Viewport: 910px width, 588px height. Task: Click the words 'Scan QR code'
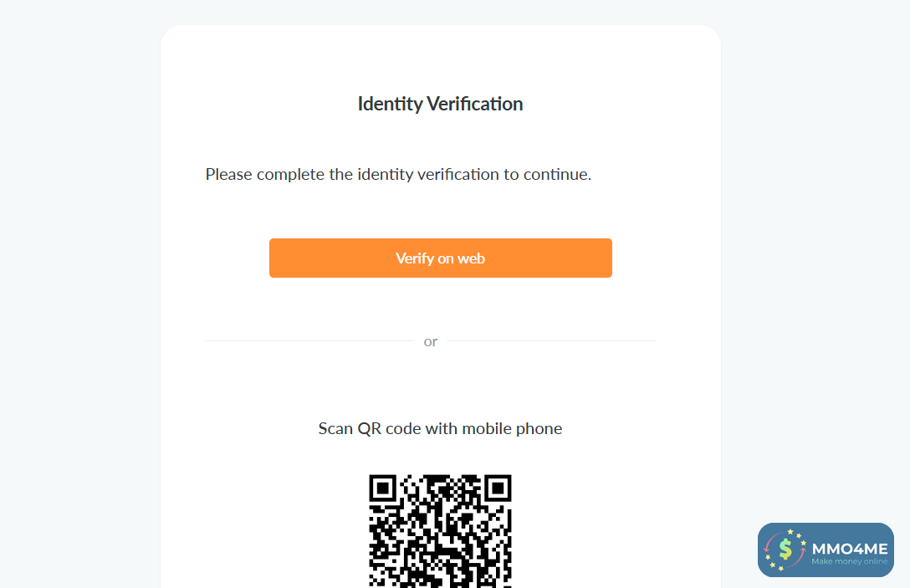pos(369,429)
